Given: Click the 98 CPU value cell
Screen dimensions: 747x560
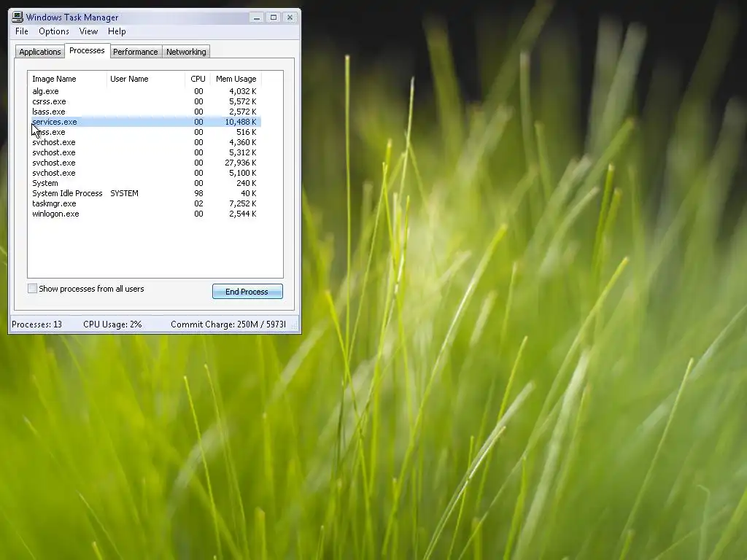Looking at the screenshot, I should [198, 193].
